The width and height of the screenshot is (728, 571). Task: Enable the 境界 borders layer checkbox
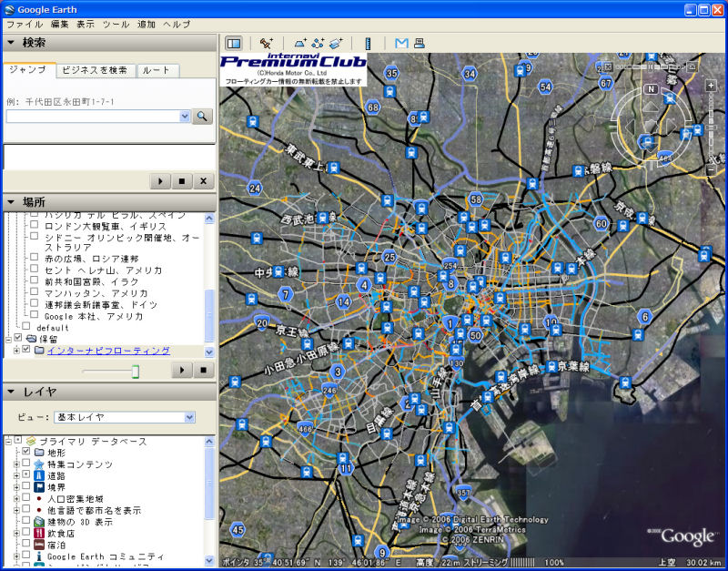(x=26, y=485)
